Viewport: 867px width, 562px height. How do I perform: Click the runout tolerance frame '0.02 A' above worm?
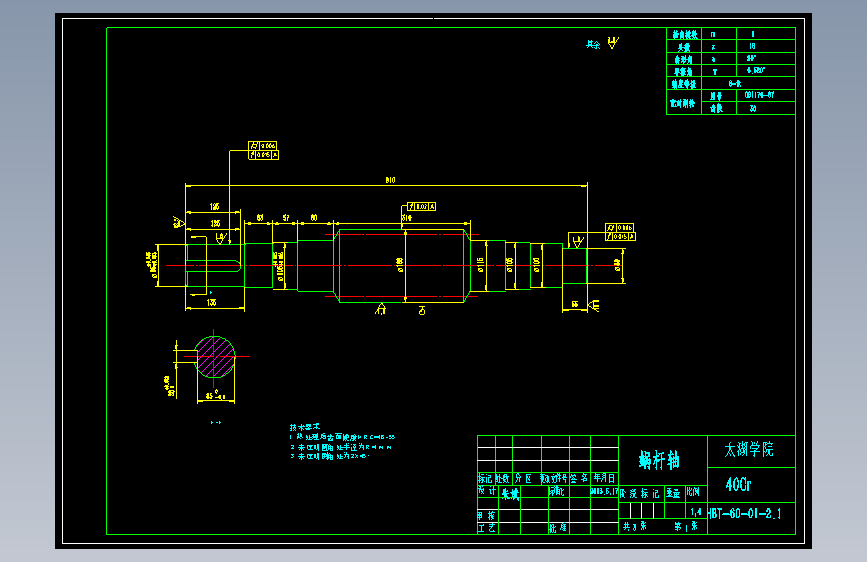click(x=421, y=206)
